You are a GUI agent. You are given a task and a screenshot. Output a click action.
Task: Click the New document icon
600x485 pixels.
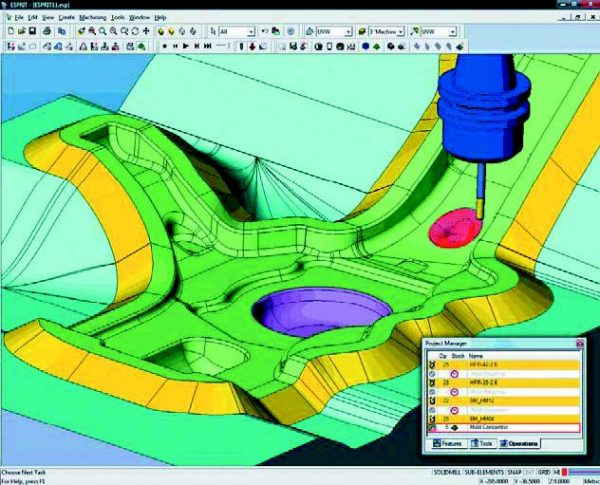[x=11, y=31]
